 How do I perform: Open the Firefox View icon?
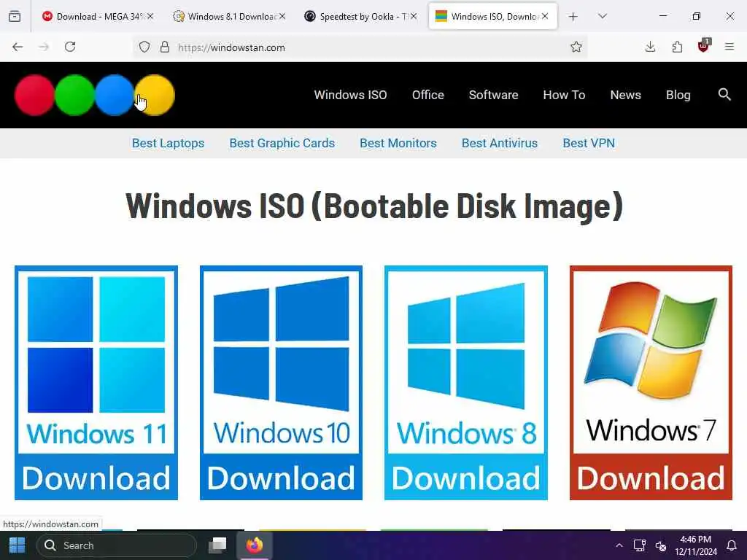point(15,16)
